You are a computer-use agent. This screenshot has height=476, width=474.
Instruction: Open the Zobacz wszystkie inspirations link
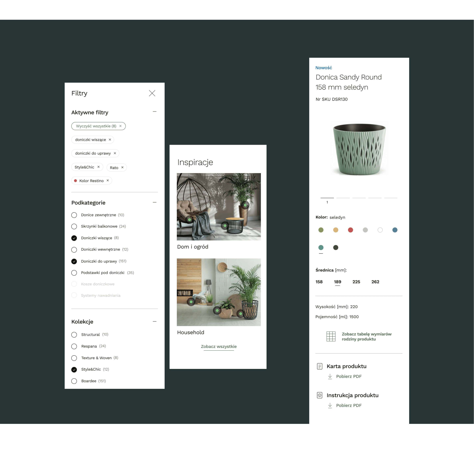pyautogui.click(x=219, y=346)
